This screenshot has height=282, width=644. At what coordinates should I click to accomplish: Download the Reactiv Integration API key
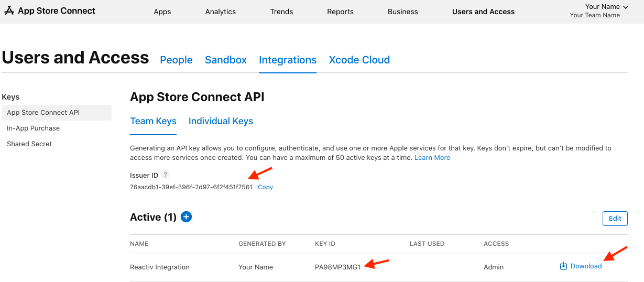(x=581, y=266)
